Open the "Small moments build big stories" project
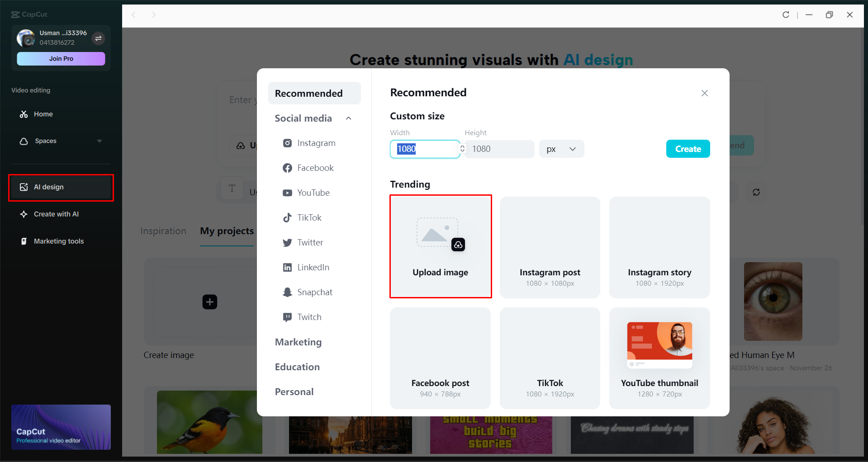The width and height of the screenshot is (868, 462). 491,435
